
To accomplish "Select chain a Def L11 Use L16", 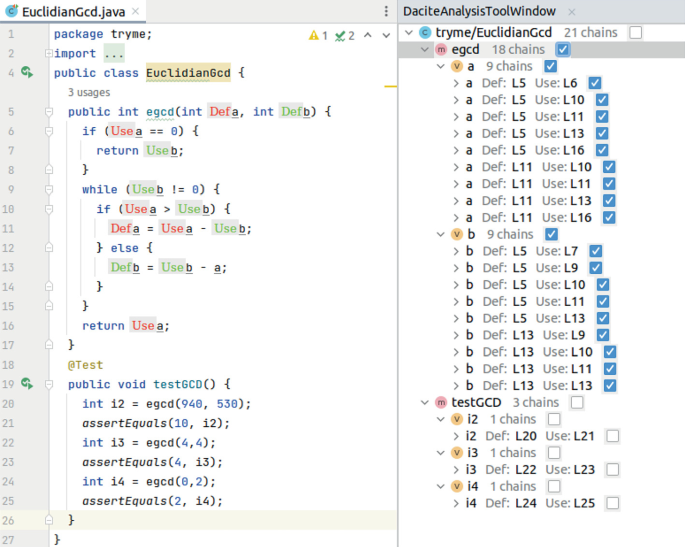I will coord(528,217).
